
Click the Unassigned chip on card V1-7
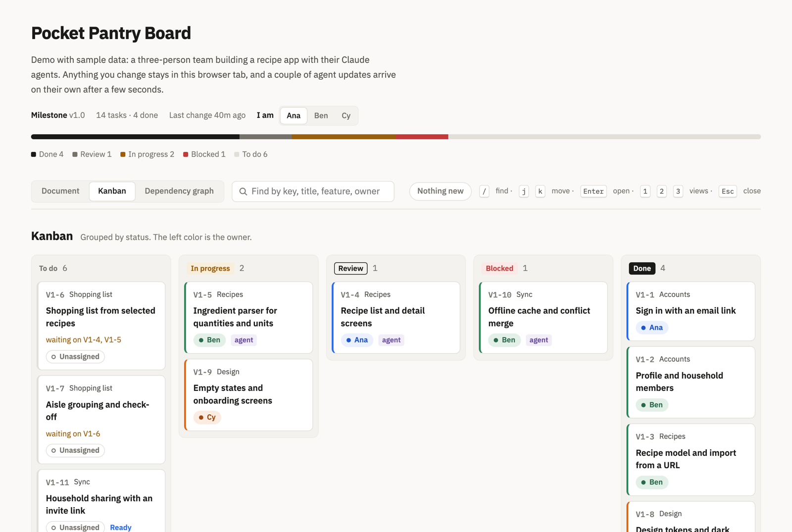(x=75, y=450)
